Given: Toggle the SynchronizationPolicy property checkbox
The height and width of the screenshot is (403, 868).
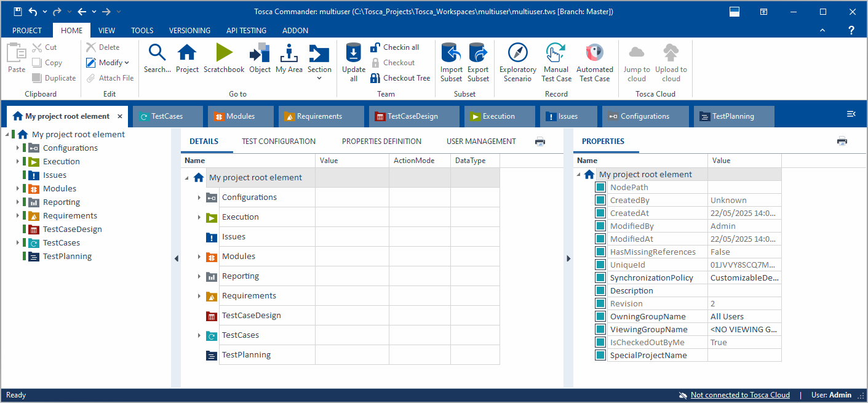Looking at the screenshot, I should click(600, 277).
